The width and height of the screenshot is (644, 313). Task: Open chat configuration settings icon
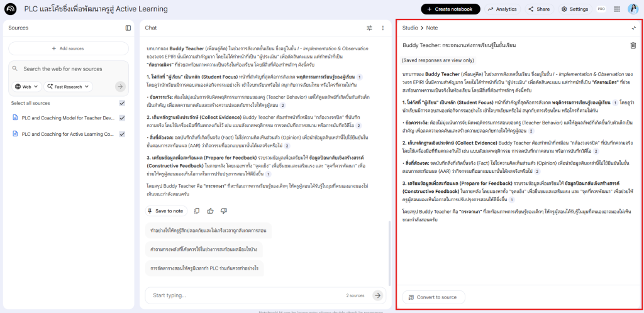[369, 28]
